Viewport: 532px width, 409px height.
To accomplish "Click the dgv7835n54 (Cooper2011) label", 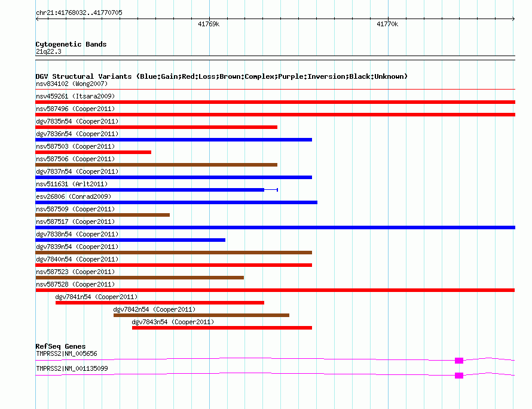I will tap(77, 121).
